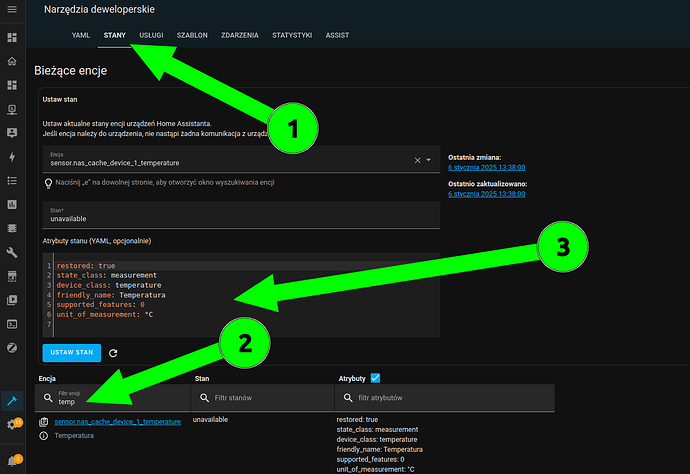The width and height of the screenshot is (690, 474).
Task: Open date link under Ostatnia zmiana
Action: click(487, 167)
